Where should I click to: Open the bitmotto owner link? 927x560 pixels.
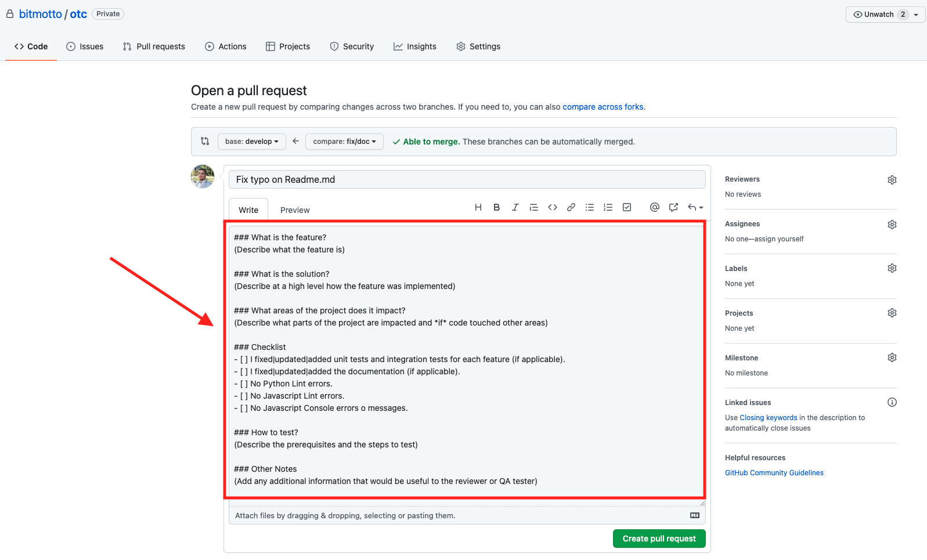click(x=41, y=14)
